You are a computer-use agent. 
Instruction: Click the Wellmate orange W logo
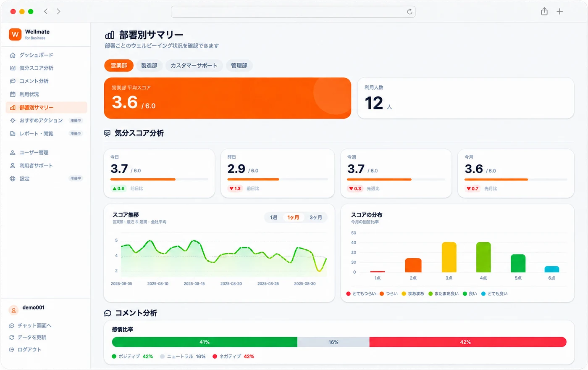(15, 34)
